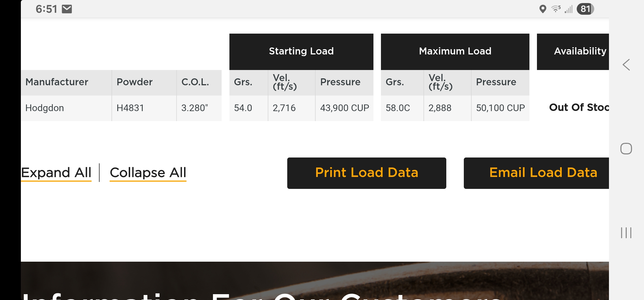Select the Starting Load column header
Image resolution: width=644 pixels, height=300 pixels.
(301, 51)
